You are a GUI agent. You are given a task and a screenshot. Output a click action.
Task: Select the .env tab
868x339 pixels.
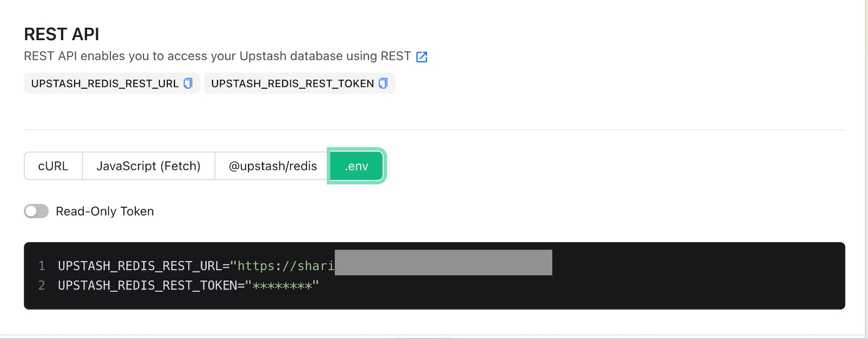(356, 166)
